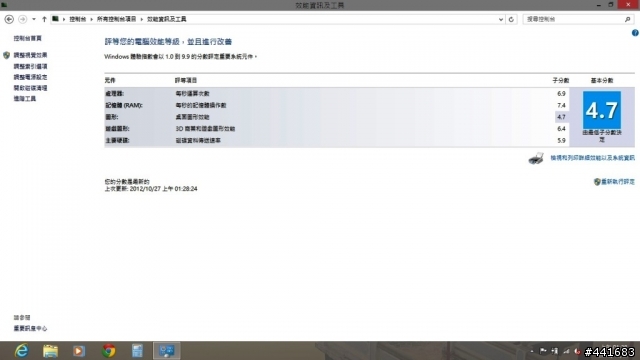Open 調整電源設定 sidebar link
Viewport: 640px width, 360px height.
pyautogui.click(x=30, y=77)
